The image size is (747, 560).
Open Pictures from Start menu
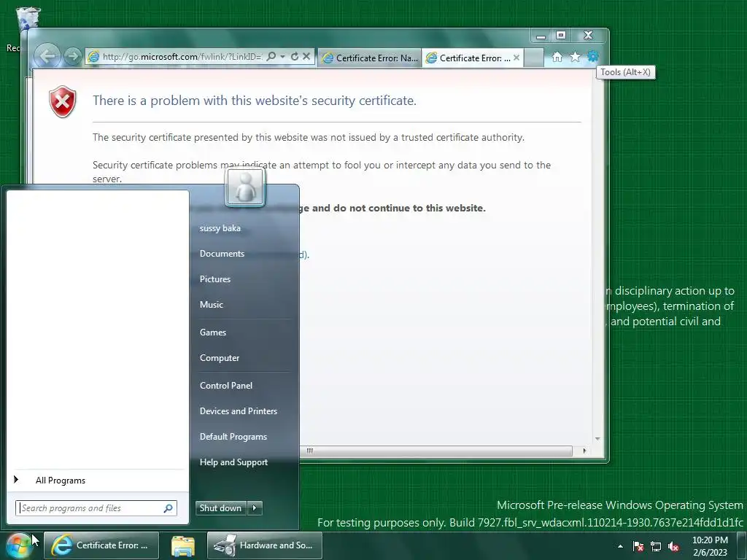[215, 279]
